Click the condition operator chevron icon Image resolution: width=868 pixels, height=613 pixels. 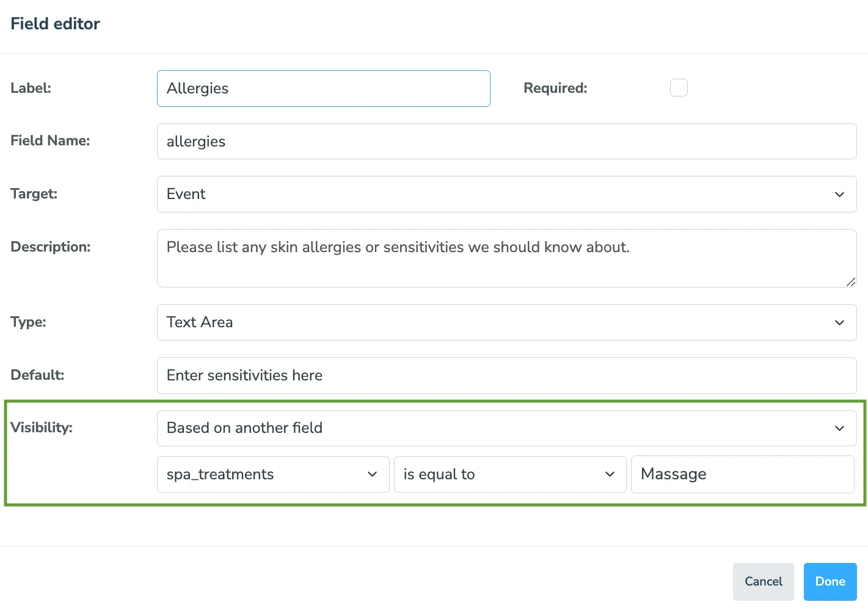[x=609, y=474]
